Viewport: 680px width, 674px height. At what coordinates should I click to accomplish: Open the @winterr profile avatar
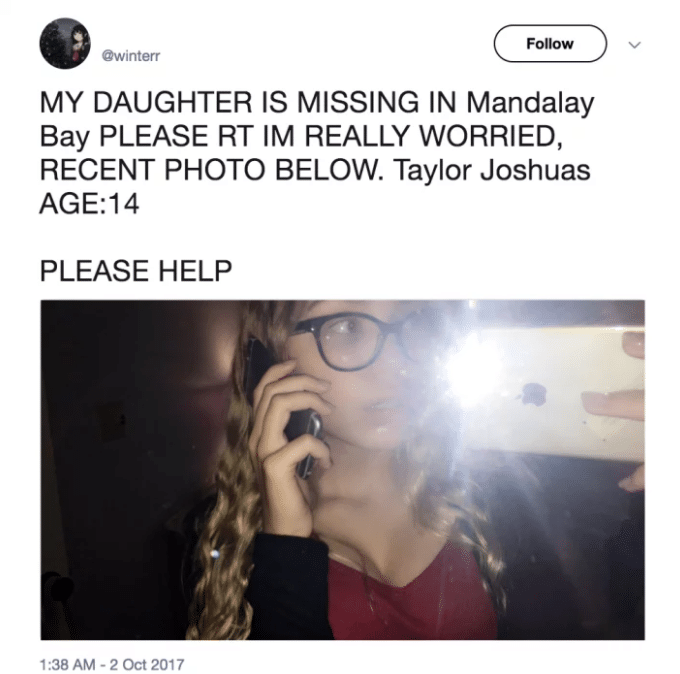pos(65,43)
